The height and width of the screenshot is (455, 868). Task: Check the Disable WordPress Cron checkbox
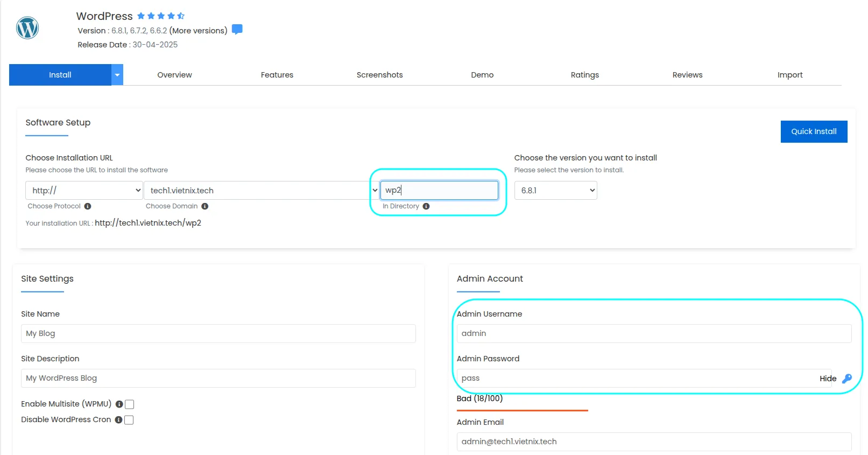click(x=129, y=420)
